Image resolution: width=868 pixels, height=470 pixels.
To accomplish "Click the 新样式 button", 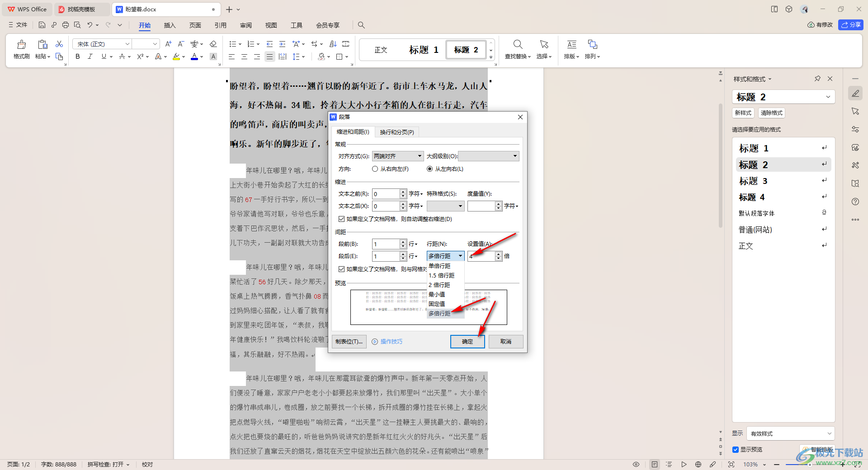I will point(743,113).
